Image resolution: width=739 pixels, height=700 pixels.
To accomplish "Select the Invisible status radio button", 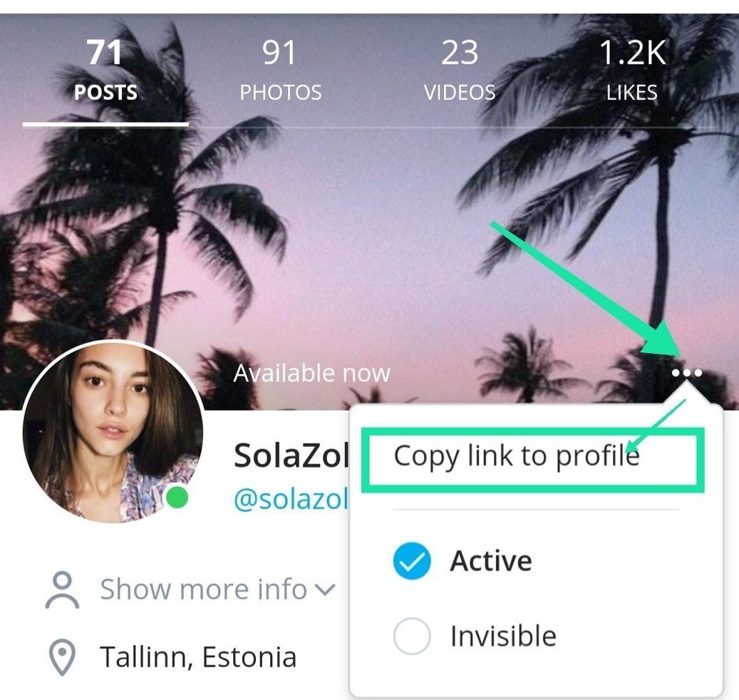I will tap(411, 636).
